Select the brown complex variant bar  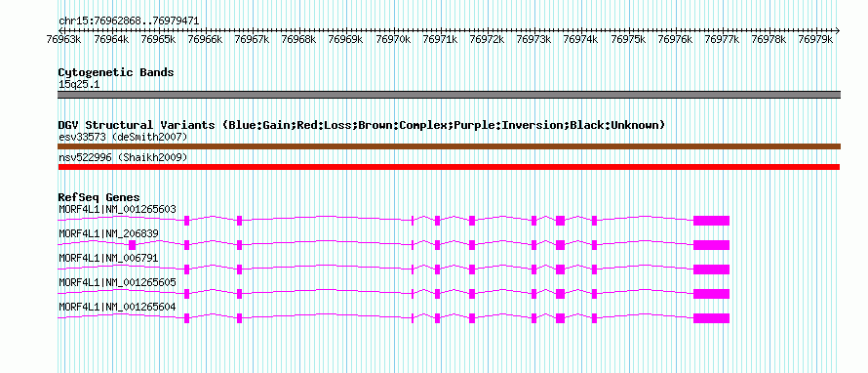pyautogui.click(x=449, y=146)
